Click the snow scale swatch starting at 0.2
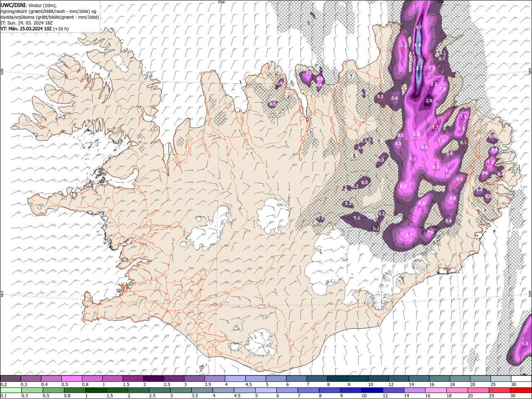This screenshot has height=399, width=532. point(10,379)
